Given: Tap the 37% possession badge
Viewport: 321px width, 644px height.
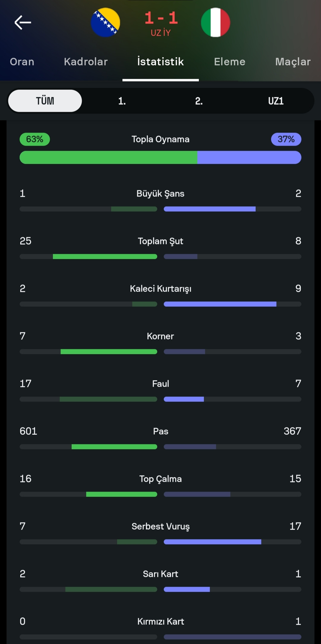Looking at the screenshot, I should coord(286,139).
